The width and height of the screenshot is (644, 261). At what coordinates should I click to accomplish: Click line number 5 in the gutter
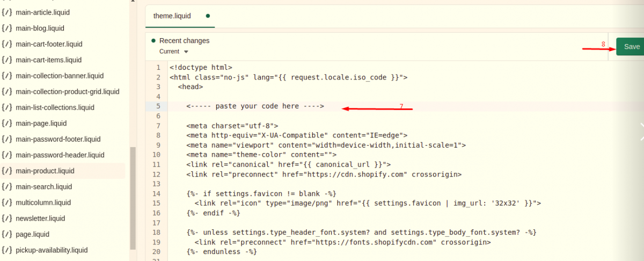click(x=158, y=106)
